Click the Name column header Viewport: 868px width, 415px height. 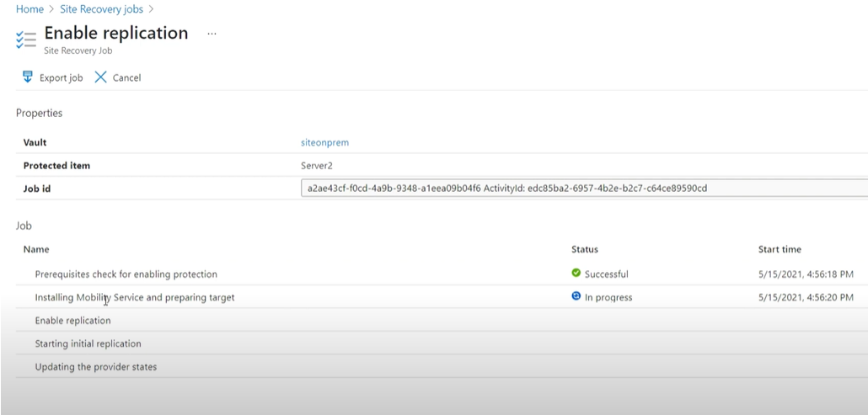point(36,249)
